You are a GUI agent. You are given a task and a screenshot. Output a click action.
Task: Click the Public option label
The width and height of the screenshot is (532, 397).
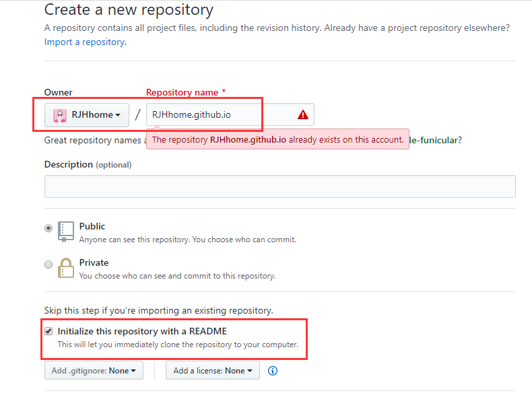point(92,226)
